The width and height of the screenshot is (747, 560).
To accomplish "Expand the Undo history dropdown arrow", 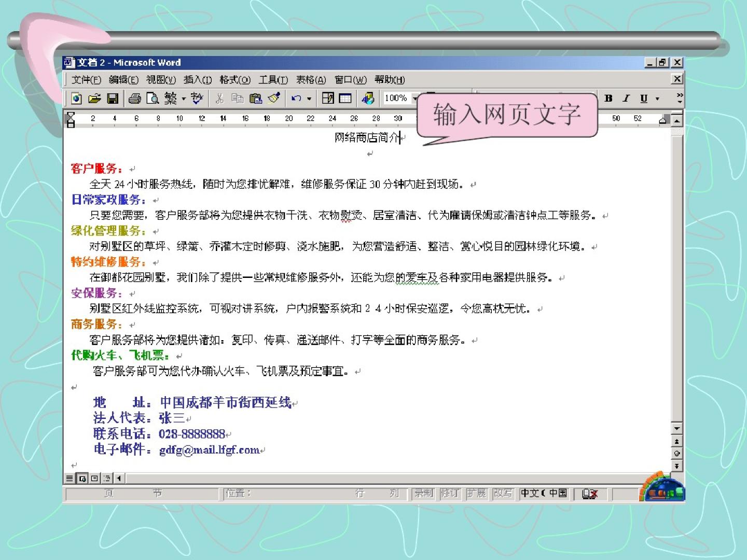I will [x=309, y=99].
